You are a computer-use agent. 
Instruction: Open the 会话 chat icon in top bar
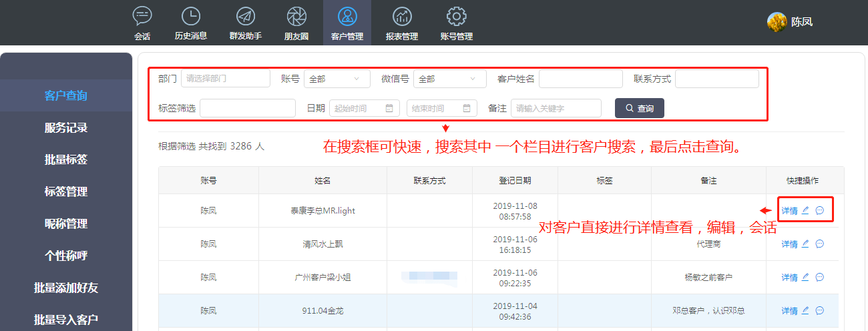pos(142,16)
